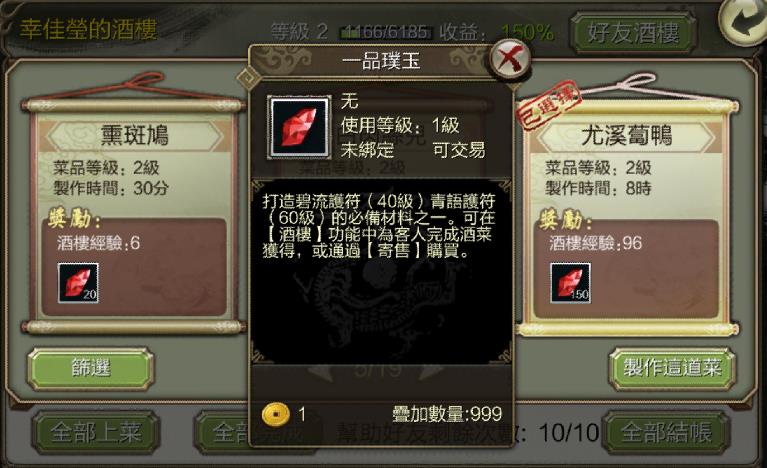Viewport: 767px width, 468px height.
Task: Click 製作這道菜 to cook dish
Action: [x=672, y=368]
